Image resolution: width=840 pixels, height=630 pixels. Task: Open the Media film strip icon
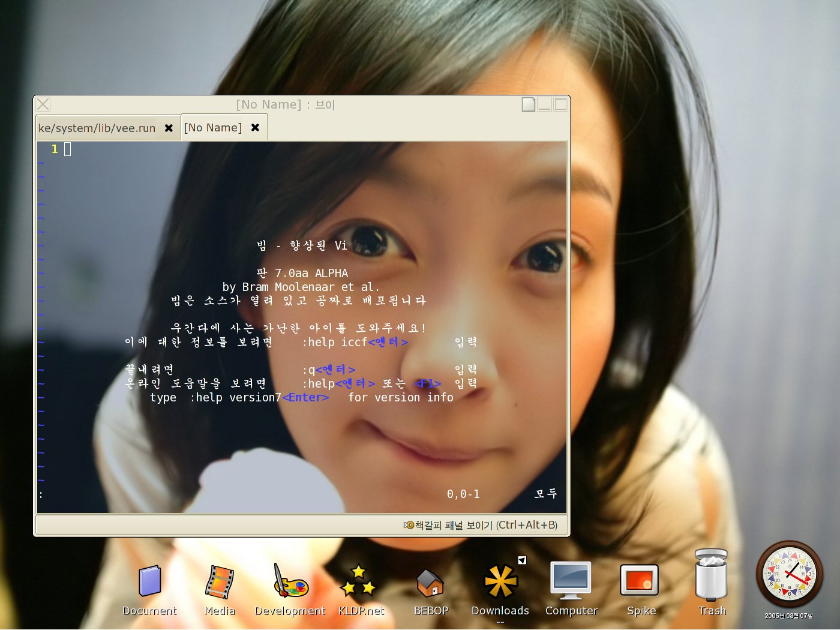coord(219,581)
